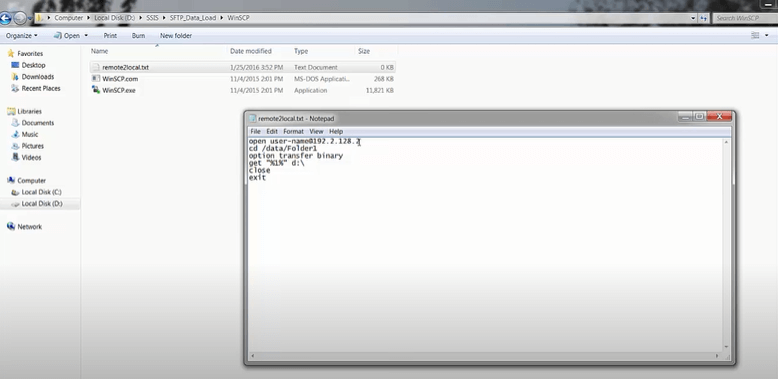
Task: Click the 'exit' line in Notepad
Action: [x=257, y=178]
